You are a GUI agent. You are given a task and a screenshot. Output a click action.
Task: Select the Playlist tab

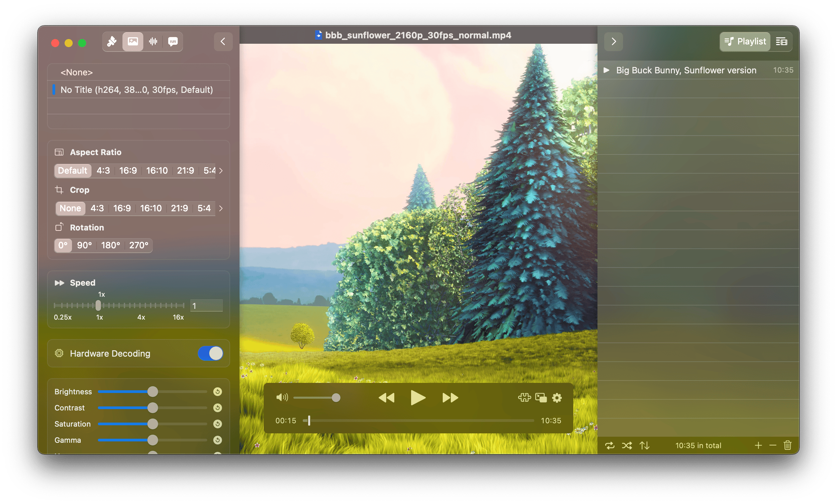[x=744, y=41]
